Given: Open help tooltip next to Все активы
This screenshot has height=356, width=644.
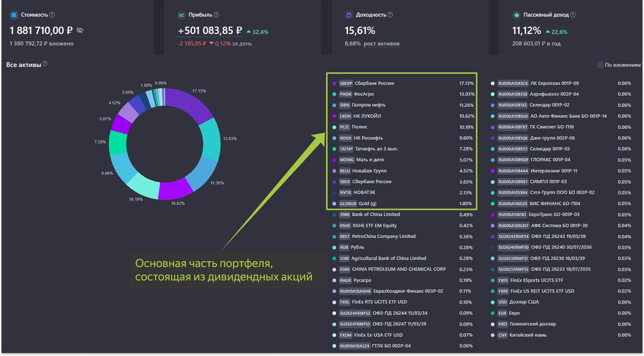Looking at the screenshot, I should [45, 64].
